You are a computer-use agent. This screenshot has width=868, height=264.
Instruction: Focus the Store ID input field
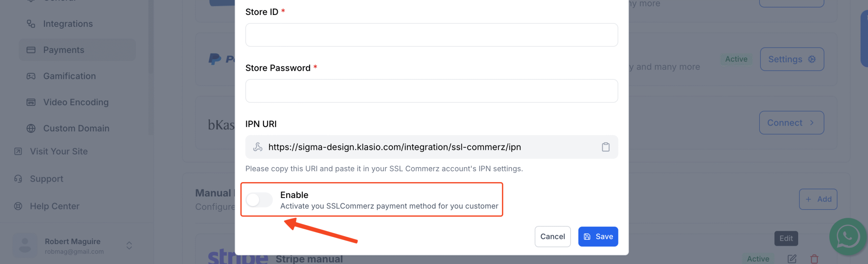431,35
